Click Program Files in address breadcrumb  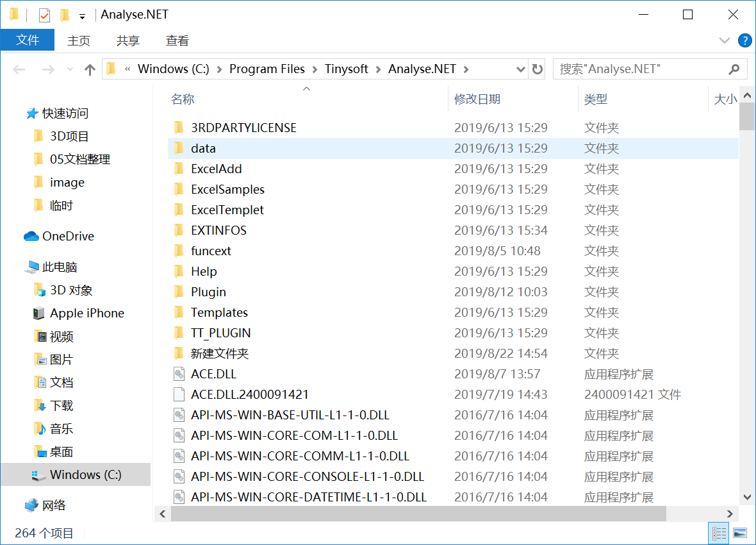tap(267, 69)
